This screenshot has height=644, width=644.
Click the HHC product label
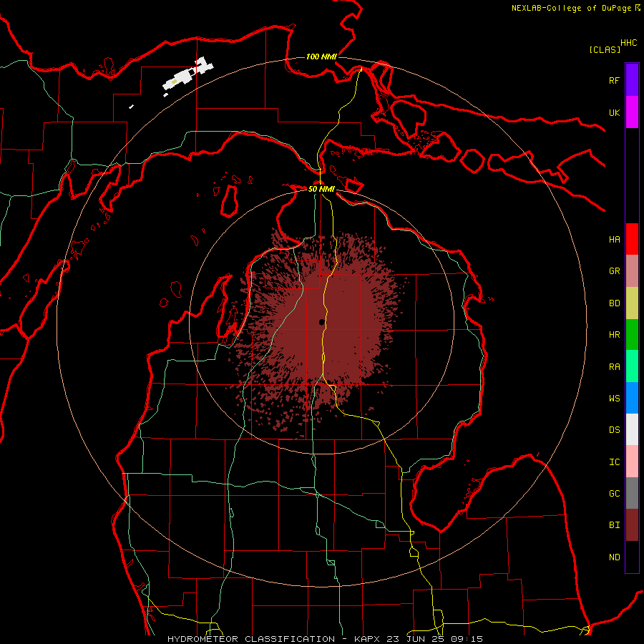pos(629,43)
